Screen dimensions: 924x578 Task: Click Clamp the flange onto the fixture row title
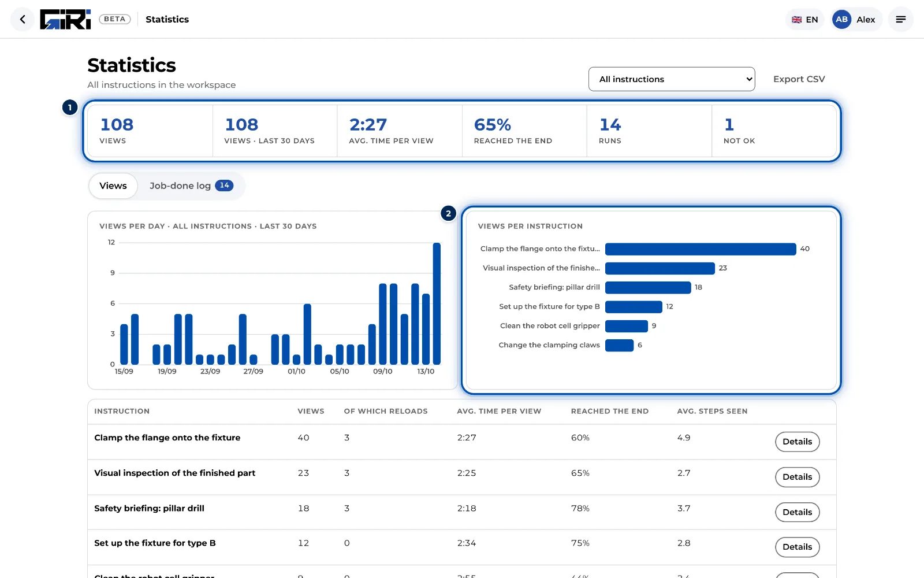167,438
